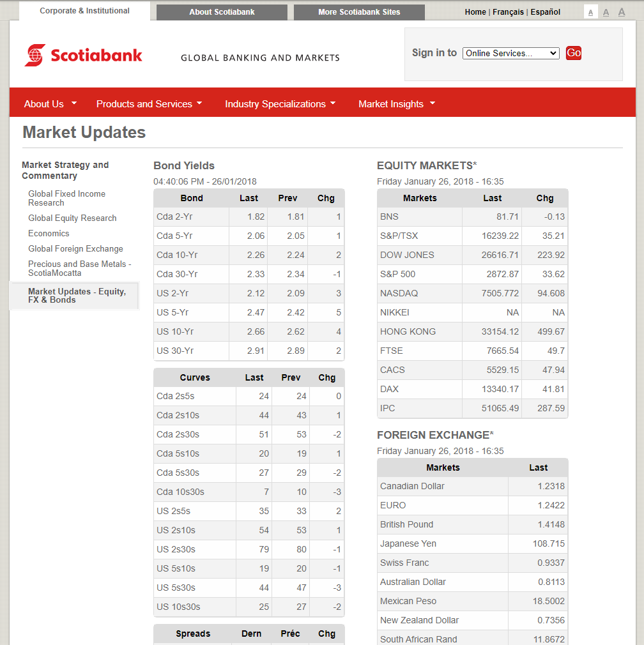Expand the About Us menu
This screenshot has width=644, height=645.
pyautogui.click(x=50, y=104)
